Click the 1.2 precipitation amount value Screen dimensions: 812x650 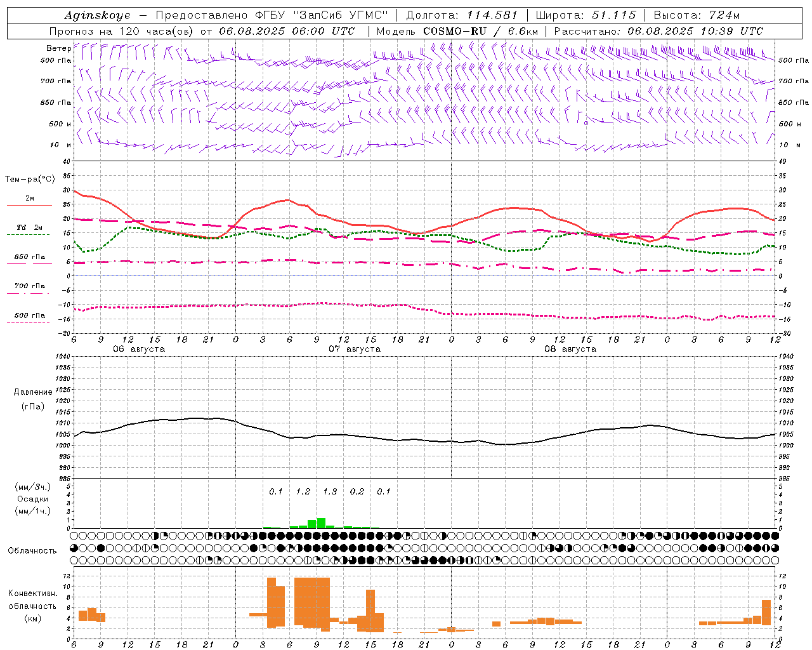point(303,492)
